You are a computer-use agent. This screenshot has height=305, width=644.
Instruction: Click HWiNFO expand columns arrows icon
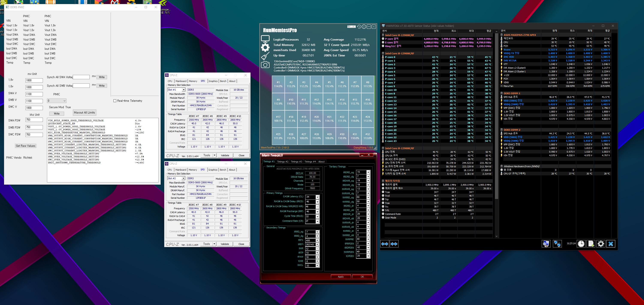(385, 244)
